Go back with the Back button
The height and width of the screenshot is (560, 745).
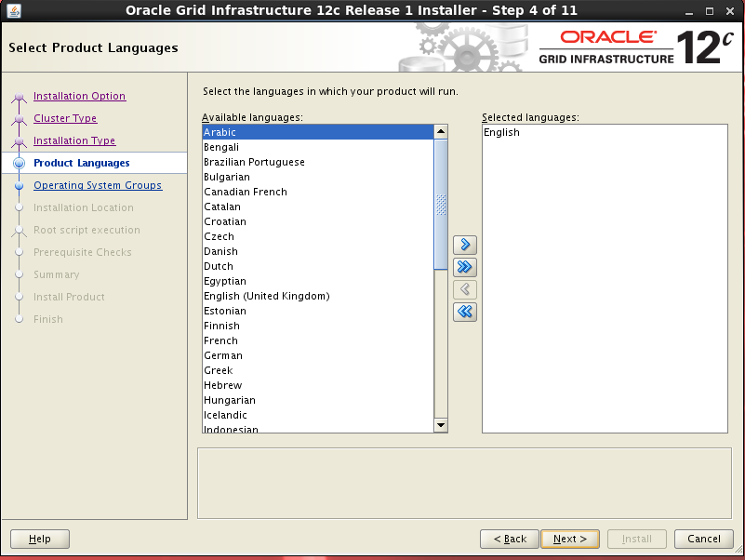click(510, 540)
